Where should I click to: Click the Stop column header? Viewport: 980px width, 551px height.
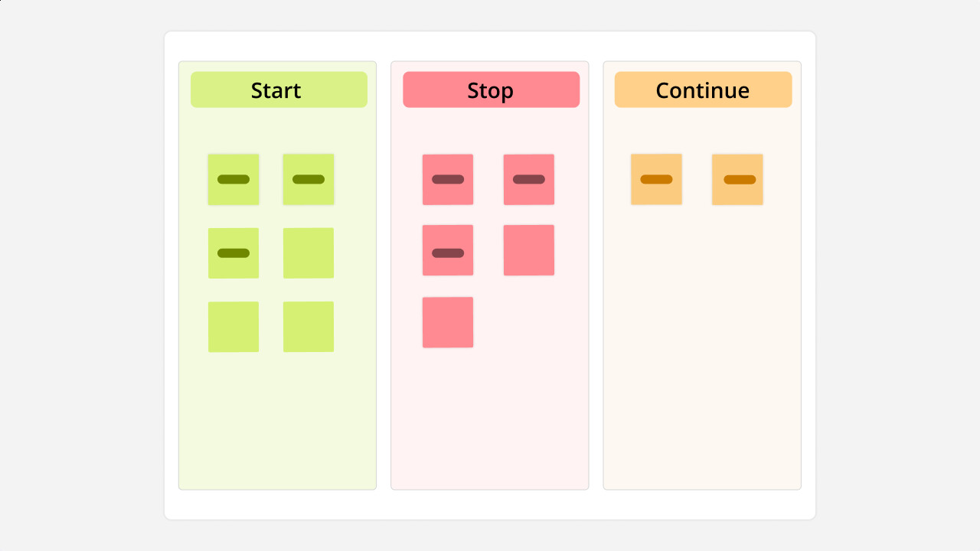click(491, 90)
